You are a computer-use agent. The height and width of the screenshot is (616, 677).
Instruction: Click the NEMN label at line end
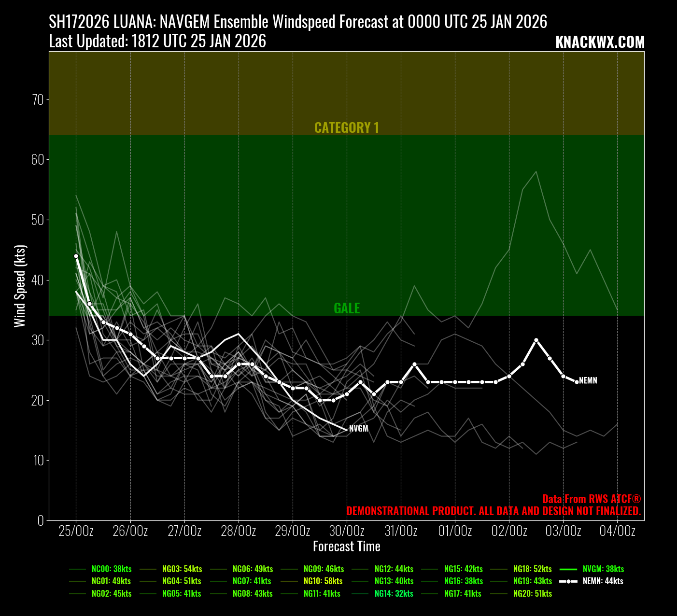(x=588, y=381)
